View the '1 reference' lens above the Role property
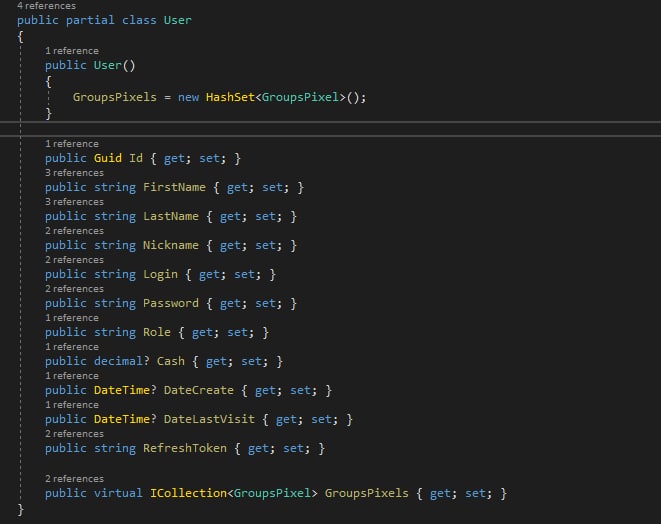This screenshot has height=524, width=661. click(x=72, y=318)
